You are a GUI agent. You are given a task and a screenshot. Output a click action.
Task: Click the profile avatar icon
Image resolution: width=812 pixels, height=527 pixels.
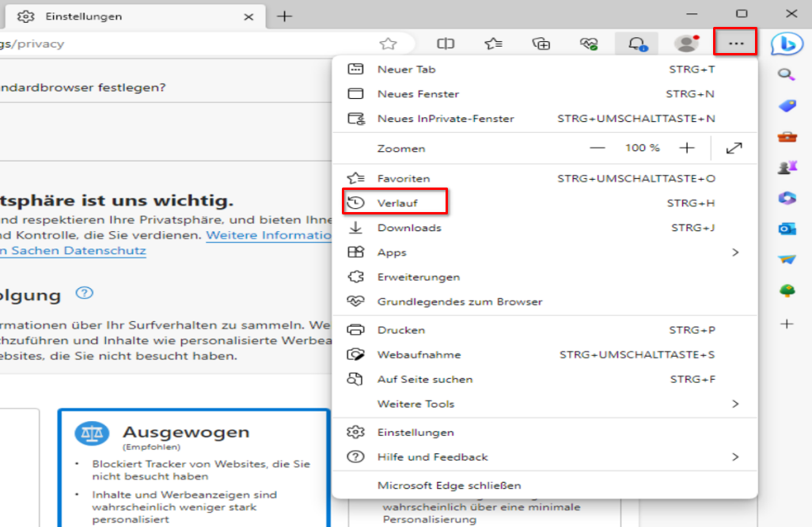[687, 44]
